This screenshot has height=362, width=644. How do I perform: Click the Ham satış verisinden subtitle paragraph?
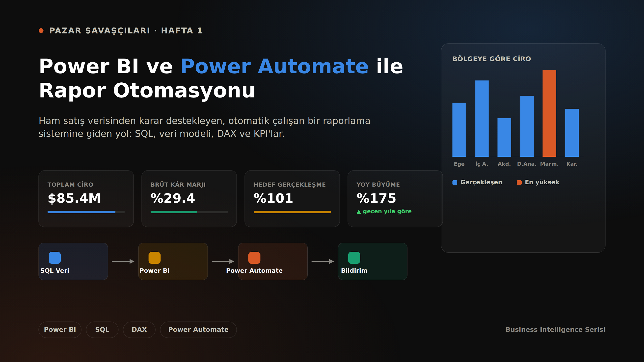(x=205, y=127)
